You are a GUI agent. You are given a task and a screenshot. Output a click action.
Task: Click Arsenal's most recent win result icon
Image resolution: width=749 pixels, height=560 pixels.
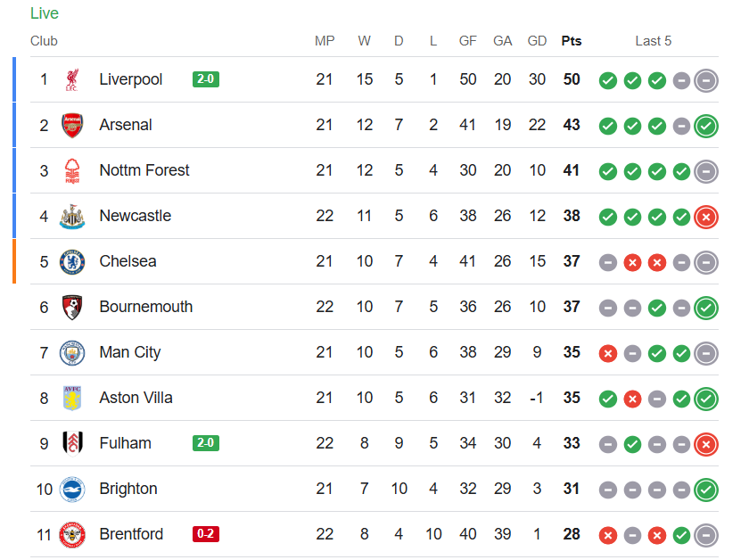(x=706, y=126)
